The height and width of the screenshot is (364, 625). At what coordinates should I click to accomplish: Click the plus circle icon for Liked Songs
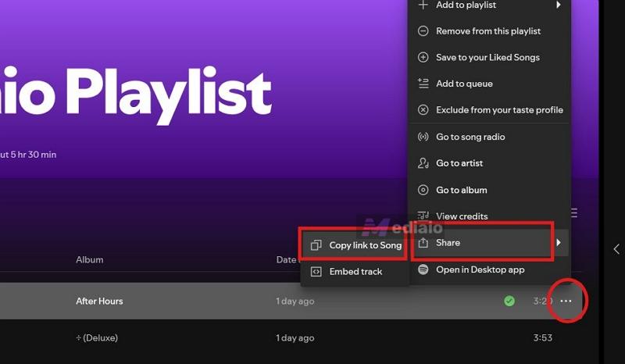[x=423, y=57]
